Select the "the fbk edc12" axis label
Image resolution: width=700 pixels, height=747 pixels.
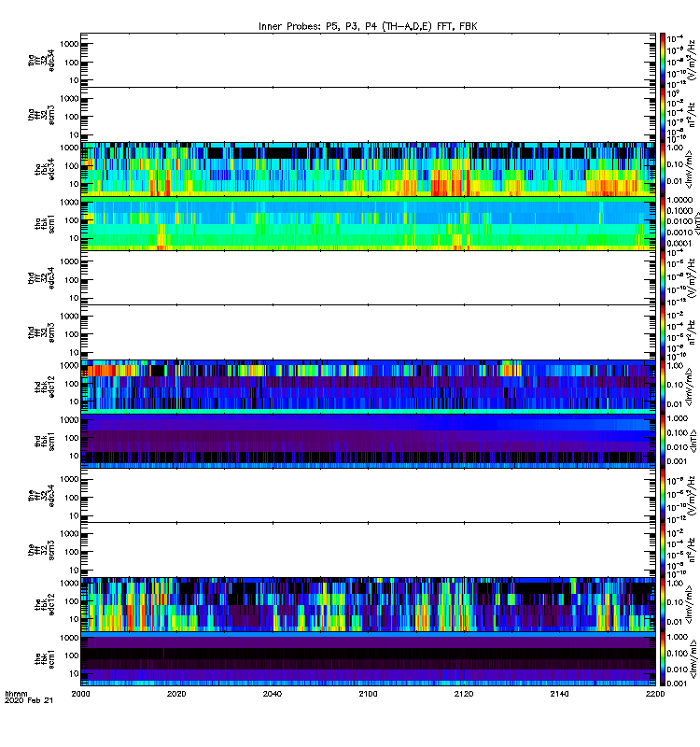click(45, 604)
